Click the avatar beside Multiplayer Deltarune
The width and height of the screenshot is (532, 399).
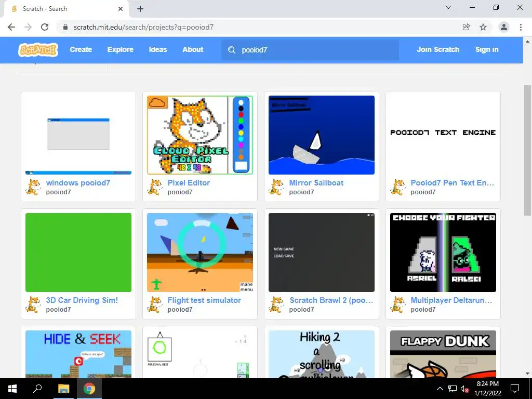click(x=397, y=304)
